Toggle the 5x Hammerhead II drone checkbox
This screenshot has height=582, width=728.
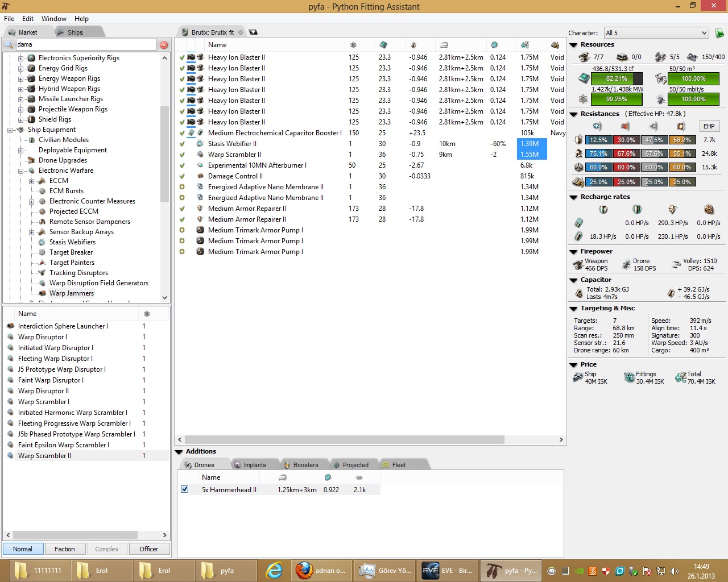click(184, 489)
